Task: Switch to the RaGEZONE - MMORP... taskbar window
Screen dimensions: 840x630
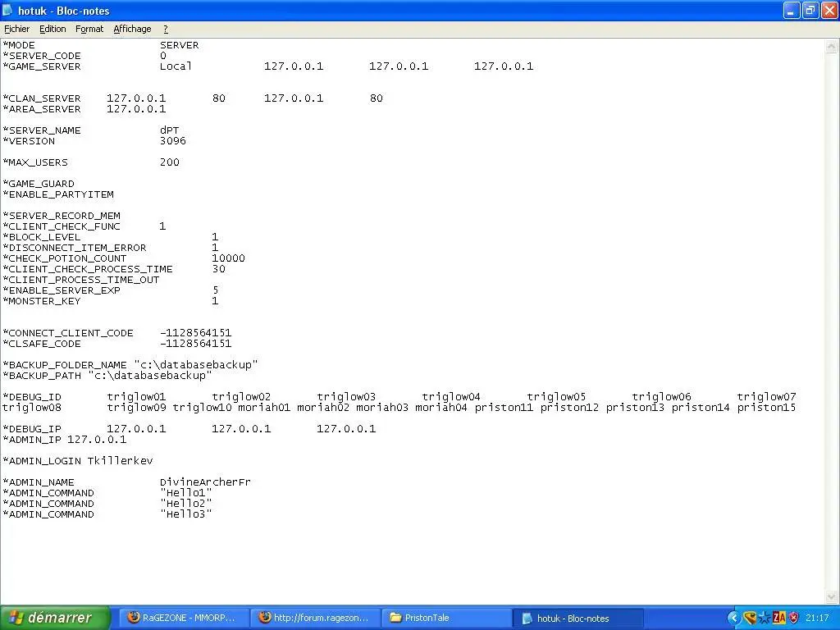Action: click(x=182, y=618)
